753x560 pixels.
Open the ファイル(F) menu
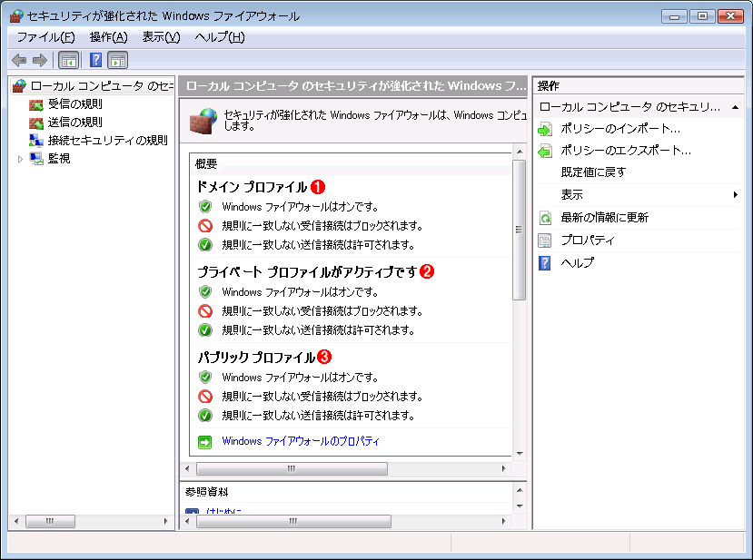click(x=45, y=37)
